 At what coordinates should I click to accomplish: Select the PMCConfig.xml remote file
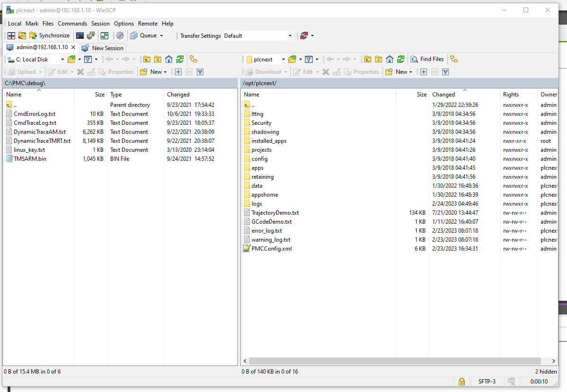pos(272,248)
